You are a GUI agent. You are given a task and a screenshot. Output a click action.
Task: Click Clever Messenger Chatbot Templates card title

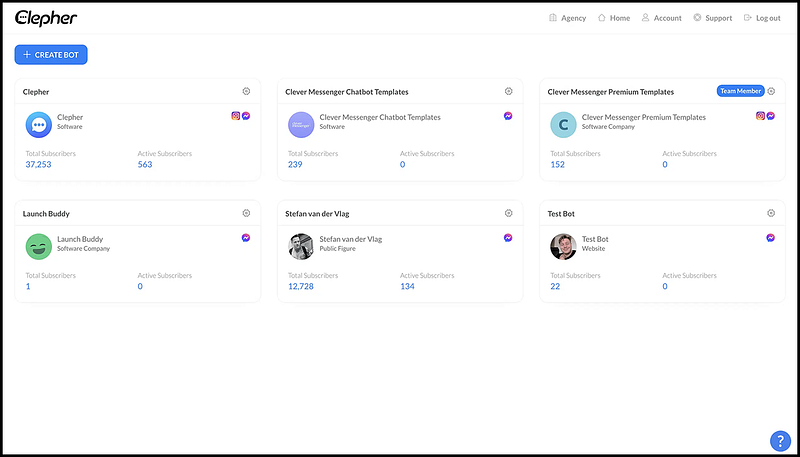(x=347, y=92)
